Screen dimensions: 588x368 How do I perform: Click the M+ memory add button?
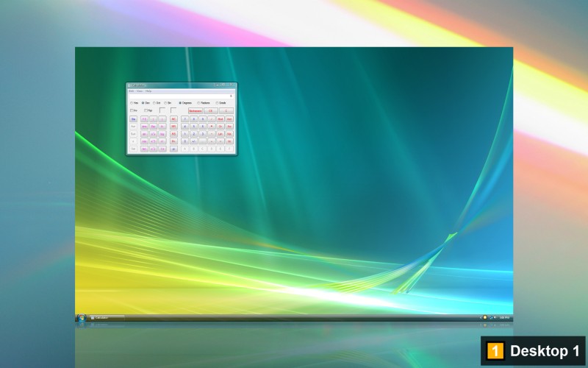(x=173, y=141)
